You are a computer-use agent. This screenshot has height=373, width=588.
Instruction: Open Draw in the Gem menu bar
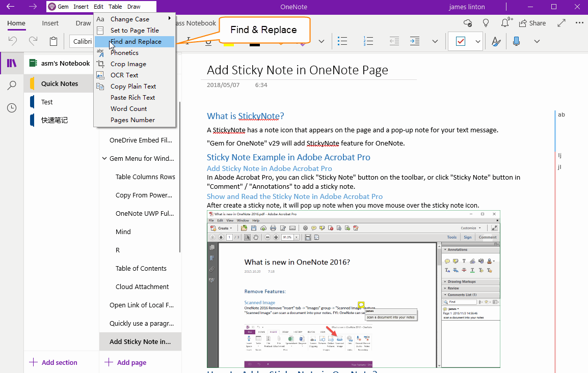click(x=134, y=7)
